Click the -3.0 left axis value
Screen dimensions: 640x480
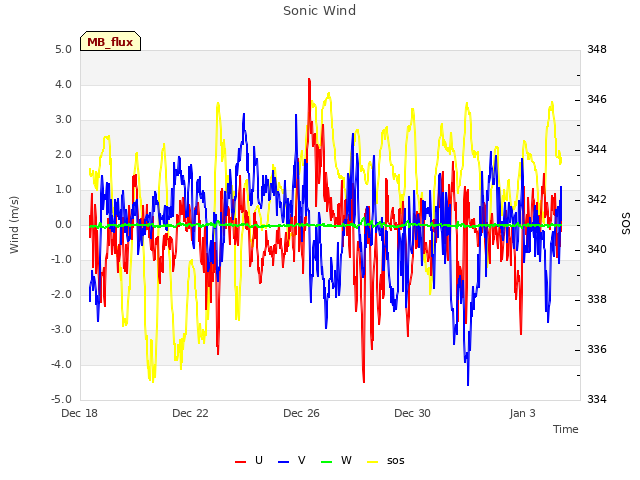[62, 330]
